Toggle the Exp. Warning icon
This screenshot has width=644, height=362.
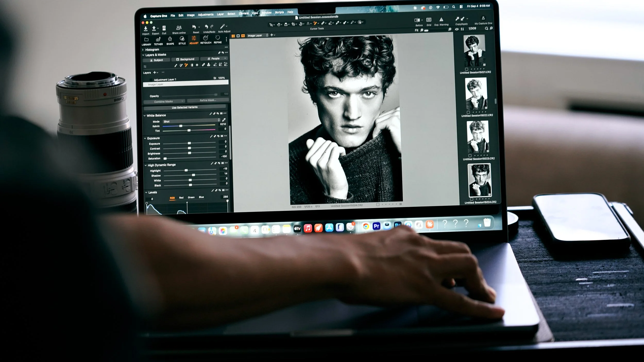click(x=441, y=20)
